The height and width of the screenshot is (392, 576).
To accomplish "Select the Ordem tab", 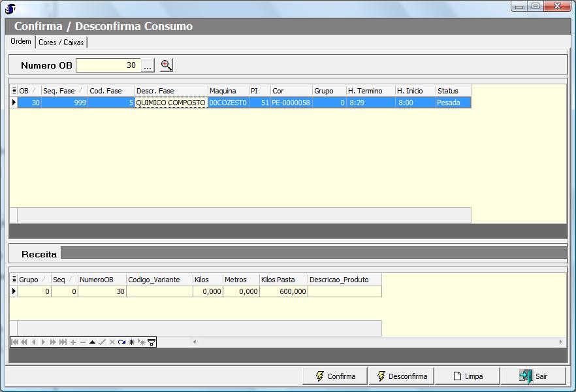I will click(x=21, y=42).
